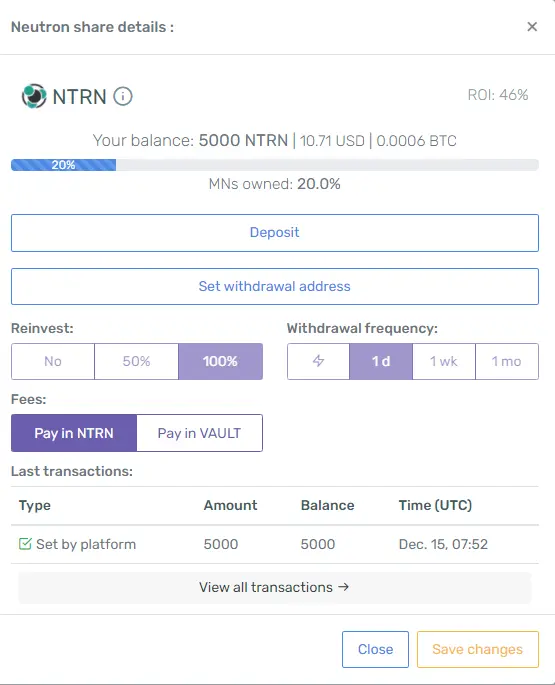Click the green Set by platform checkmark icon
The width and height of the screenshot is (555, 685).
[25, 544]
